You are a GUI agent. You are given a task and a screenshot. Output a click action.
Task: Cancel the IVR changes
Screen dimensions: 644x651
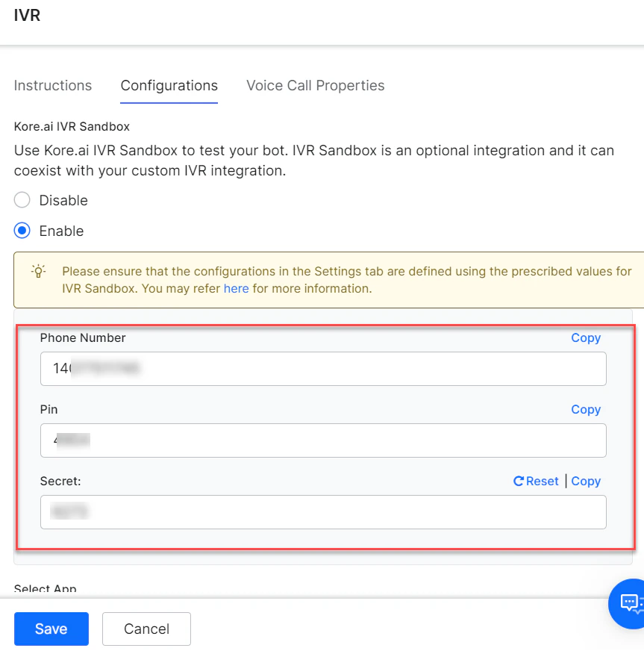tap(146, 629)
